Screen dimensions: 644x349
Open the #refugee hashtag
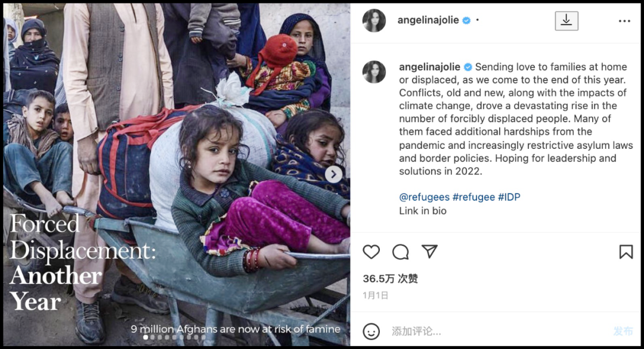pos(473,197)
